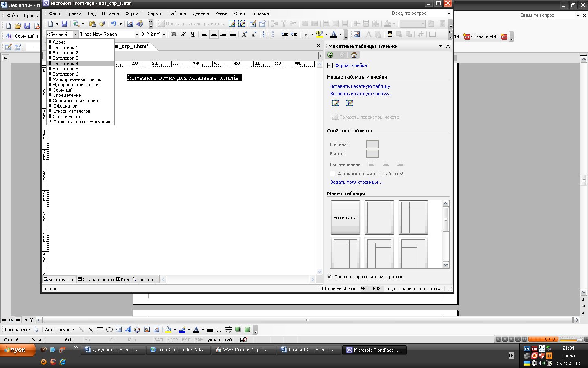Click the Undo arrow icon
This screenshot has height=368, width=588.
coord(114,24)
